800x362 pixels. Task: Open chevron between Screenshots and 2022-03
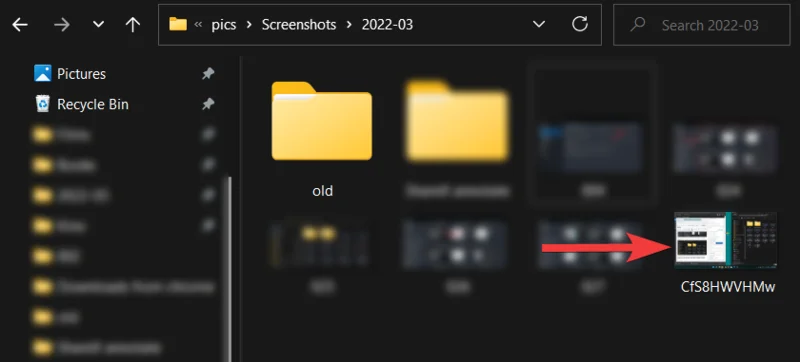click(349, 24)
